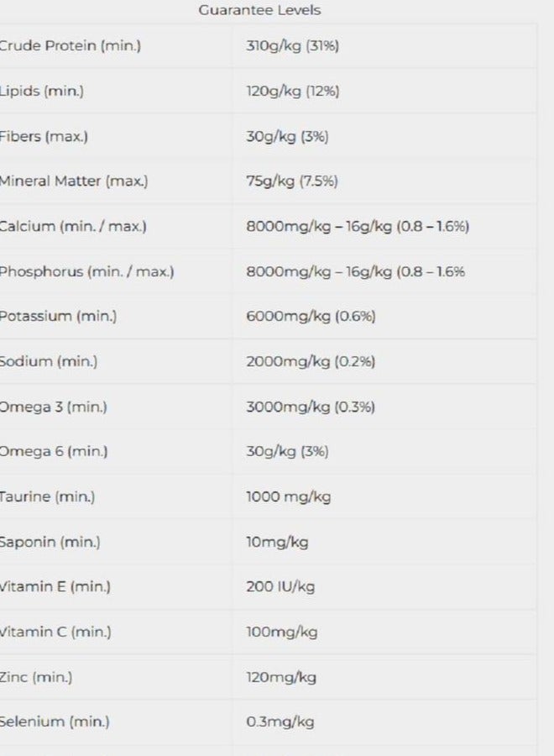Click the Omega 6 (min.) label

coord(54,452)
